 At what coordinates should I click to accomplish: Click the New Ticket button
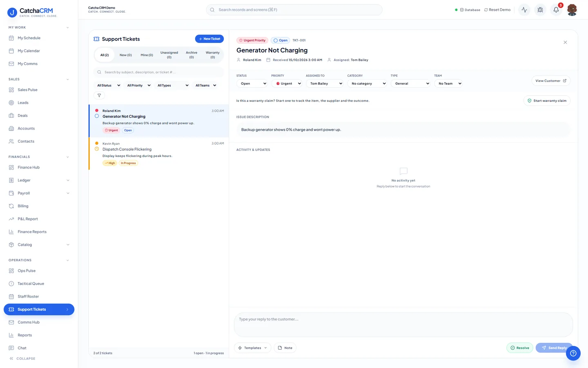[x=209, y=39]
